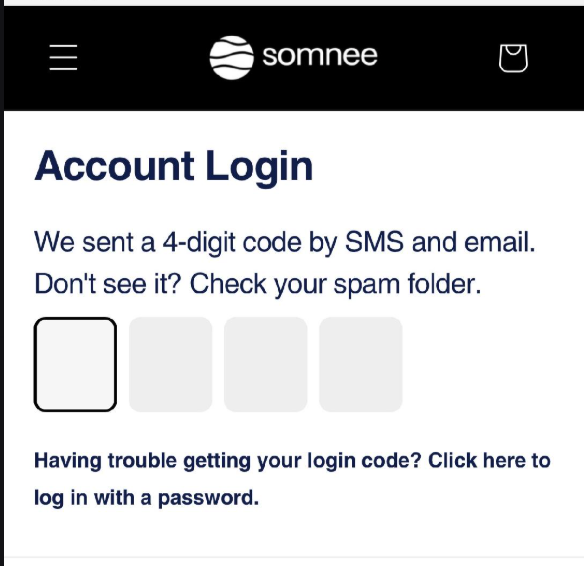Expand the site menu with three-line icon
Viewport: 584px width, 566px height.
[63, 57]
